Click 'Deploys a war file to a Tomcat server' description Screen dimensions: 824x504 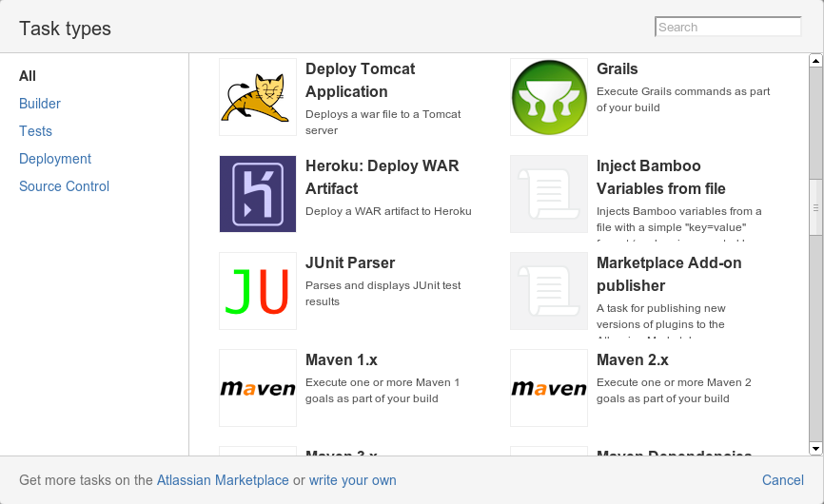(383, 123)
